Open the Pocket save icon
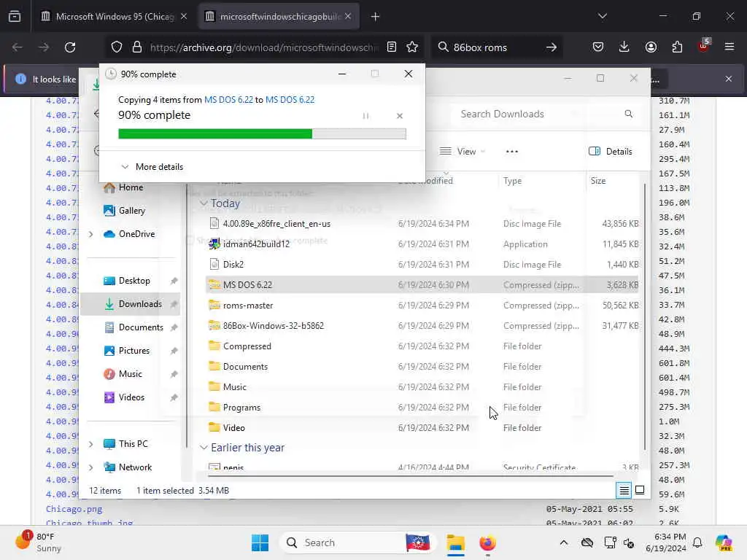 598,47
